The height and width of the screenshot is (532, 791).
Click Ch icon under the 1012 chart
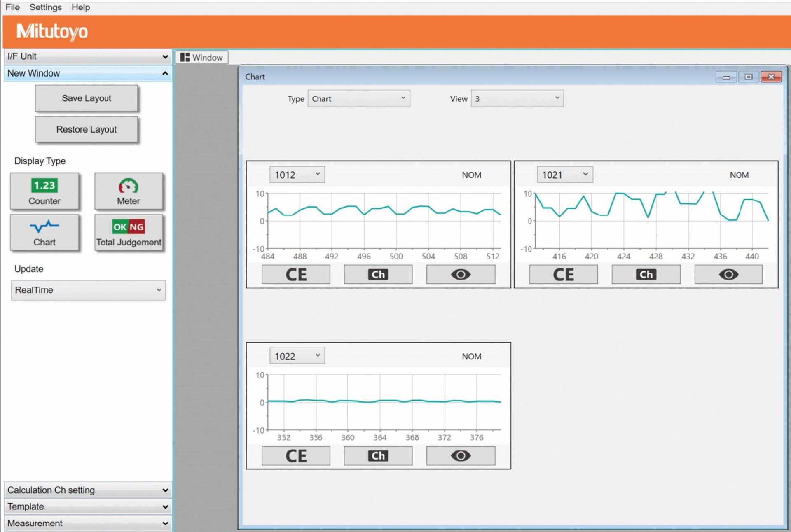pos(378,275)
